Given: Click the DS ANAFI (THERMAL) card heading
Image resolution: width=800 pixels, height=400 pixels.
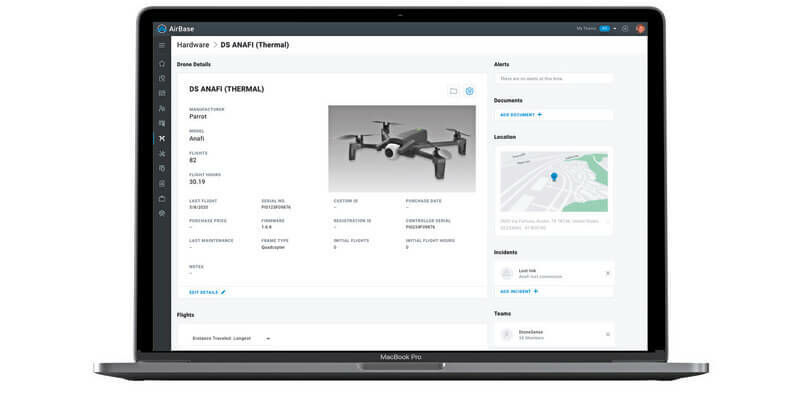Looking at the screenshot, I should [227, 89].
